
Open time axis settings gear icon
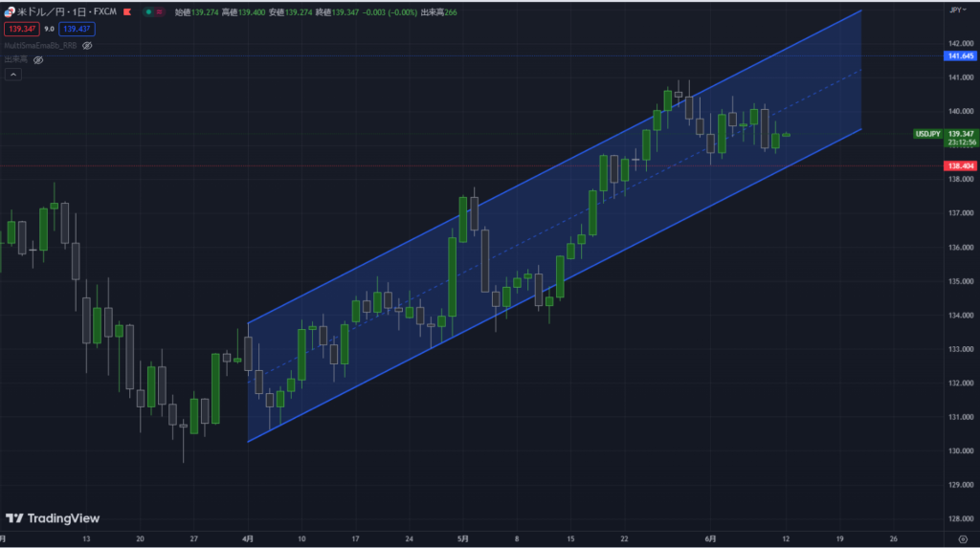(x=962, y=537)
